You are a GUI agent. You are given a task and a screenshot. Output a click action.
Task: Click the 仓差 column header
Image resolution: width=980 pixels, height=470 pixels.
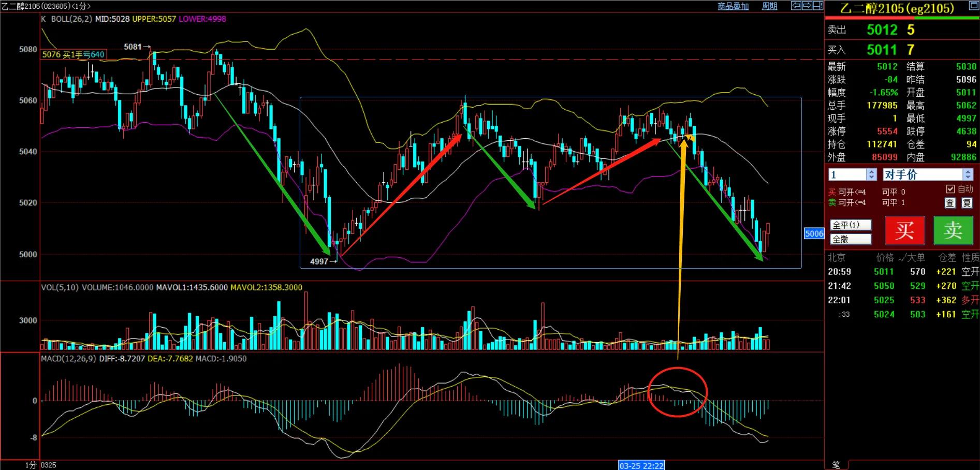pyautogui.click(x=947, y=257)
